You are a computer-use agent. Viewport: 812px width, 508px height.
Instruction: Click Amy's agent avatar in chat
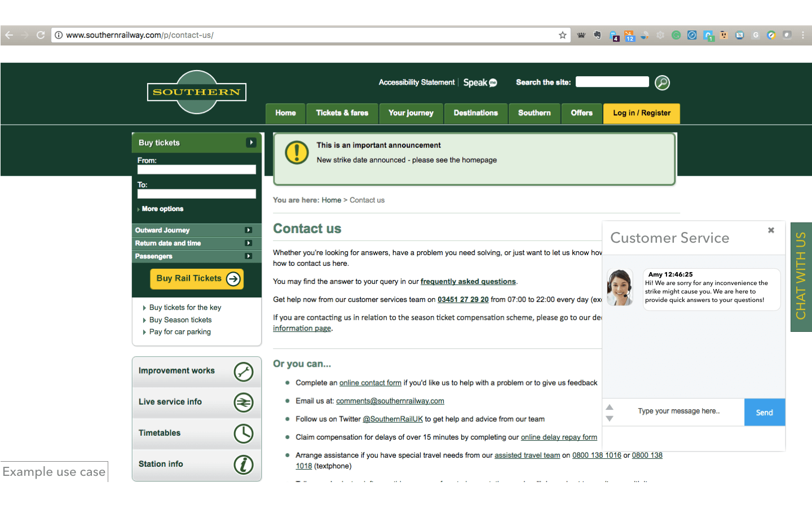tap(620, 287)
